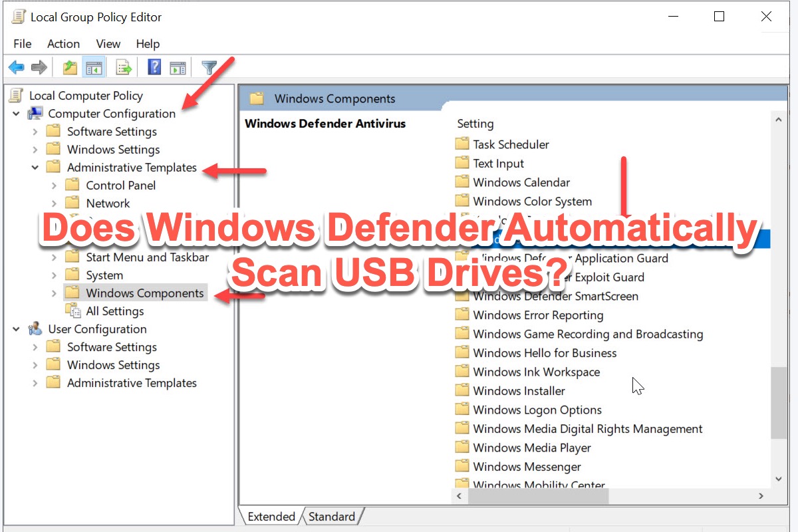The height and width of the screenshot is (532, 798).
Task: Click the Setting column header
Action: 475,124
